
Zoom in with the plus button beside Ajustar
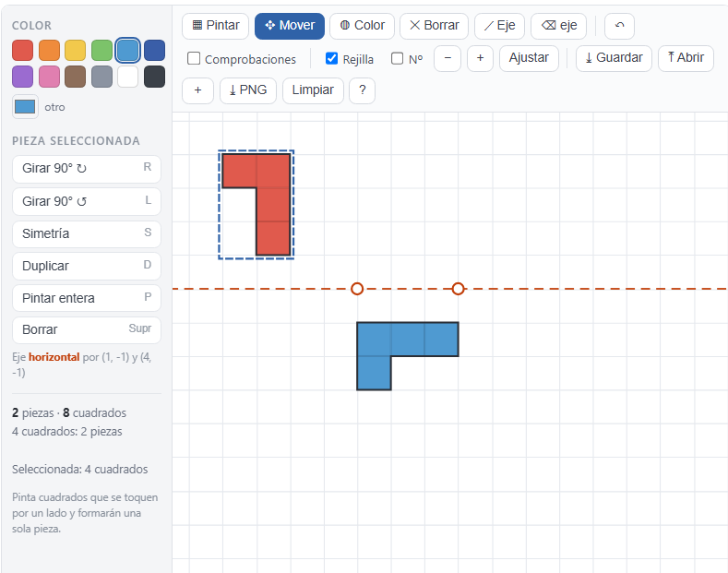[x=480, y=58]
